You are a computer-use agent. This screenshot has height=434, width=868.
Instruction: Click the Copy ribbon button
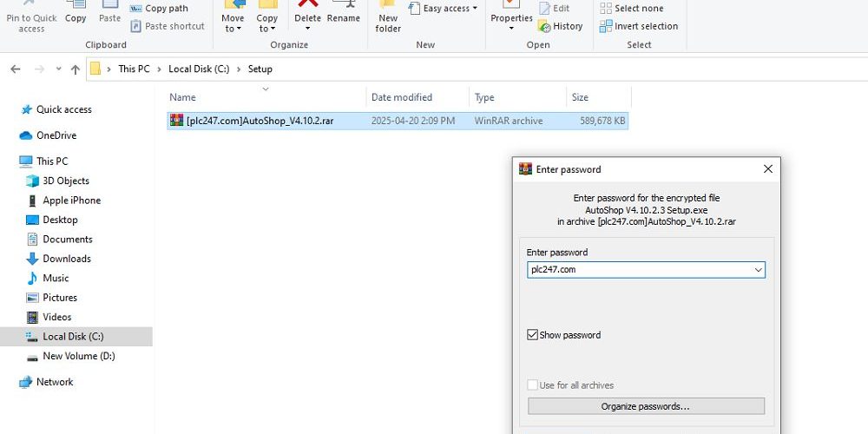point(76,13)
